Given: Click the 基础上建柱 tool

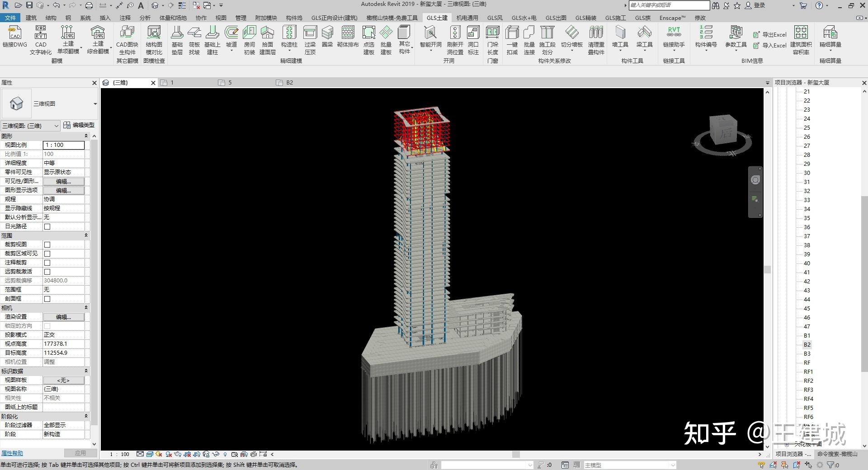Looking at the screenshot, I should (x=212, y=40).
